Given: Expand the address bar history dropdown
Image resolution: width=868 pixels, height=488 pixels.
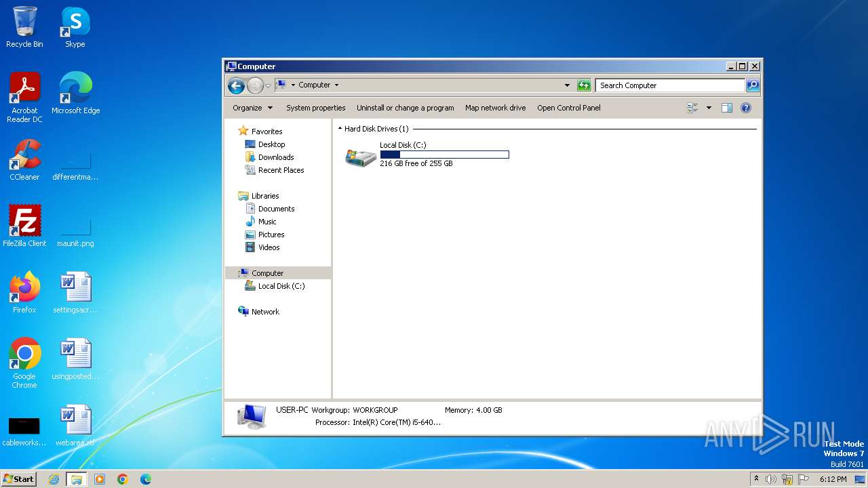Looking at the screenshot, I should point(567,85).
